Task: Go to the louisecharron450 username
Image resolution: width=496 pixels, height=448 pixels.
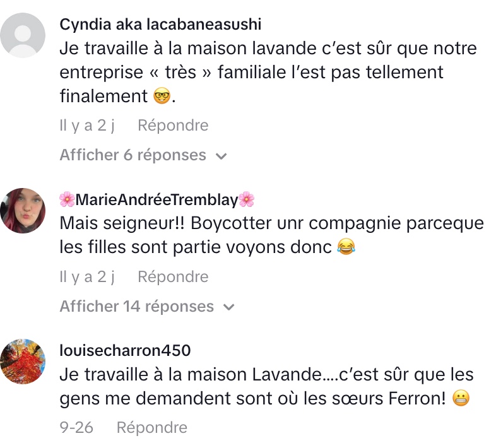Action: coord(125,350)
